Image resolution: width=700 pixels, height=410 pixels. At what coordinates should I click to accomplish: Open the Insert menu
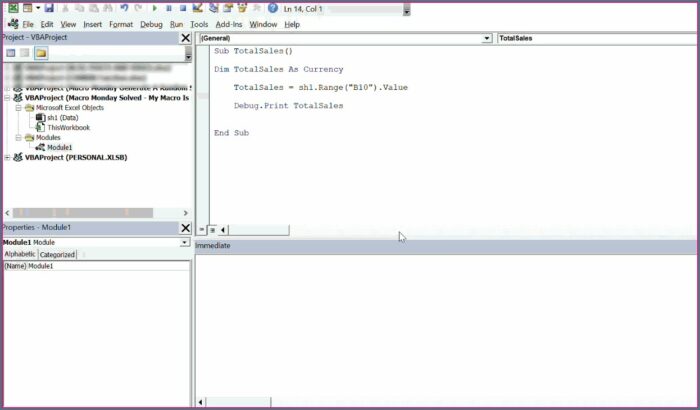tap(92, 25)
